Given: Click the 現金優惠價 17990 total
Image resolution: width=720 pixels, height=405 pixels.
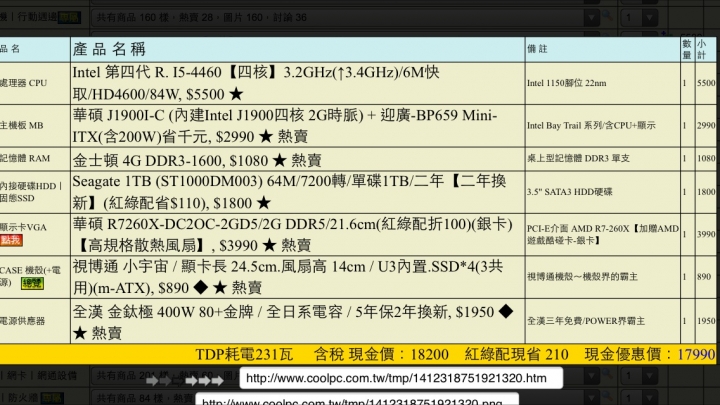Looking at the screenshot, I should tap(650, 354).
